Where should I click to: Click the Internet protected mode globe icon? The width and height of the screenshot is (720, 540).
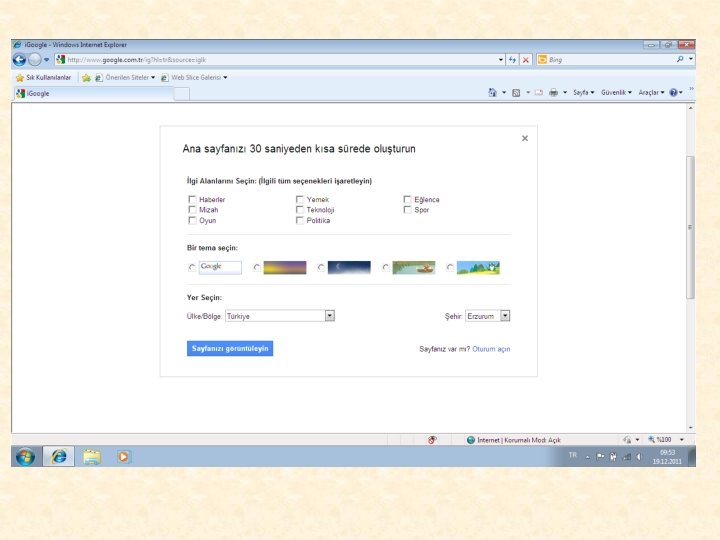470,440
